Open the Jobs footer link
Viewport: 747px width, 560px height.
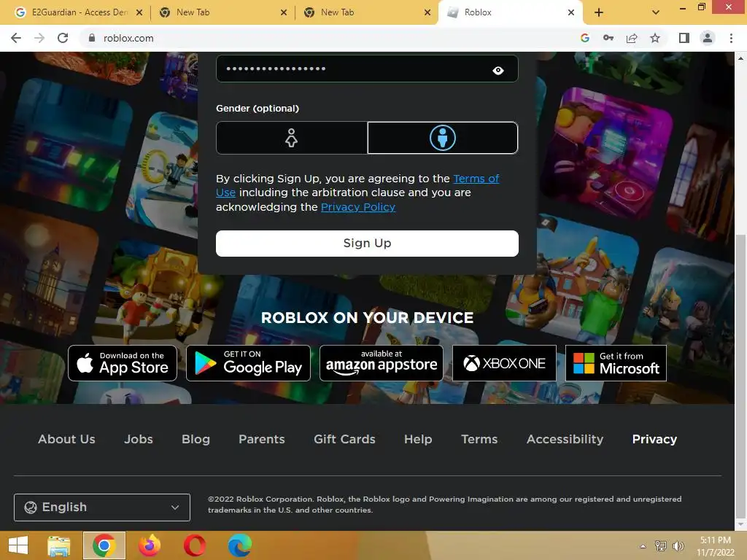pyautogui.click(x=139, y=439)
